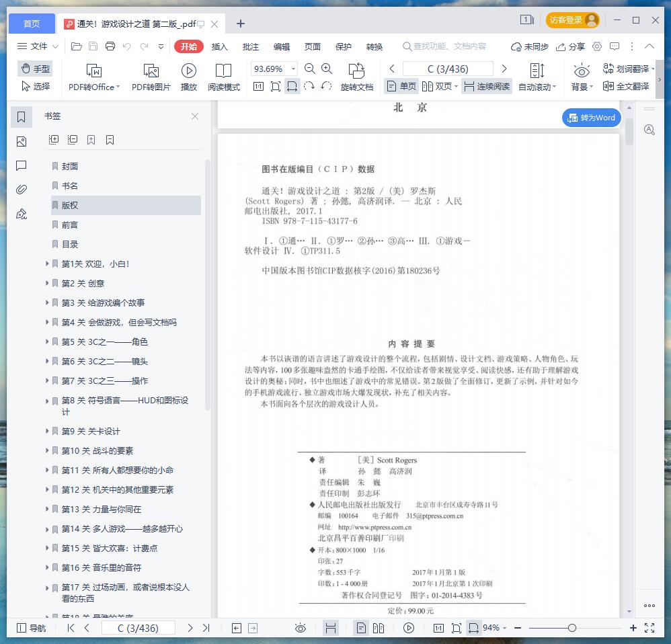Click the page number field C (3/436) in ribbon

coord(448,69)
